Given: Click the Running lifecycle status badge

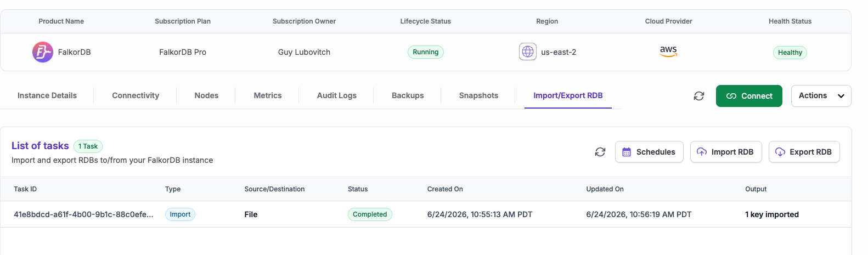Looking at the screenshot, I should [426, 52].
